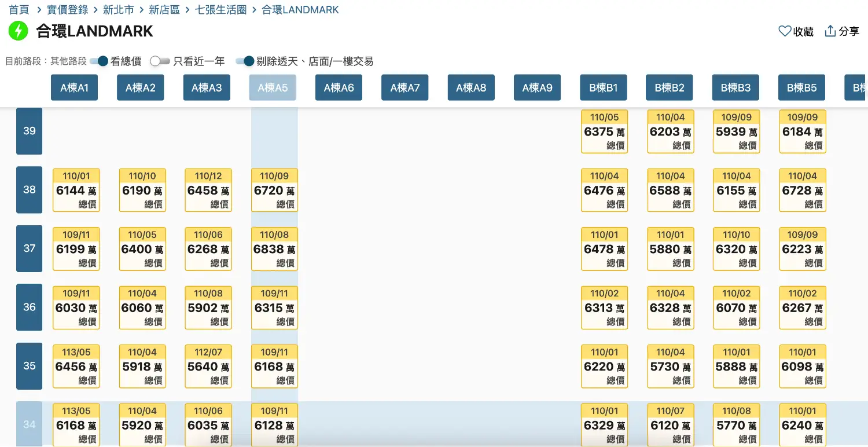Screen dimensions: 868x447
Task: Select the B棟B3 column tab
Action: tap(735, 87)
